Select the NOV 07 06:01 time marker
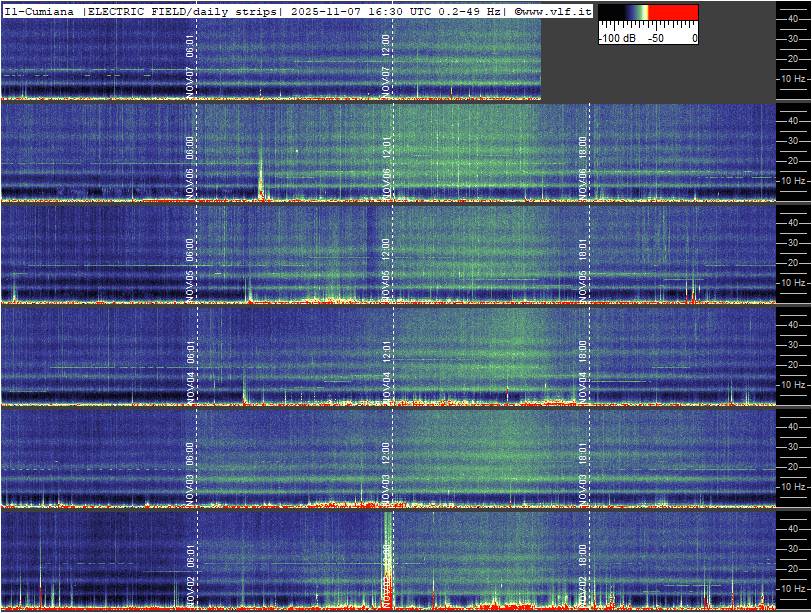812x613 pixels. click(x=190, y=65)
